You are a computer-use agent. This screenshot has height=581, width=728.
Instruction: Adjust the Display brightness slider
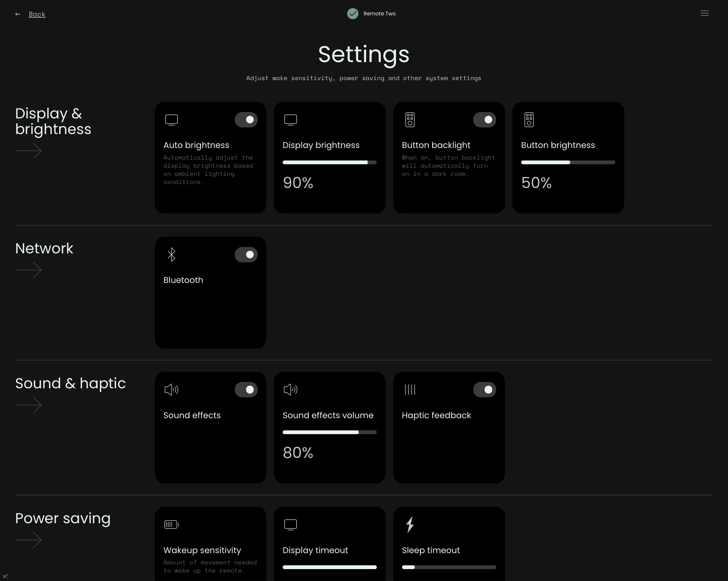click(x=329, y=162)
